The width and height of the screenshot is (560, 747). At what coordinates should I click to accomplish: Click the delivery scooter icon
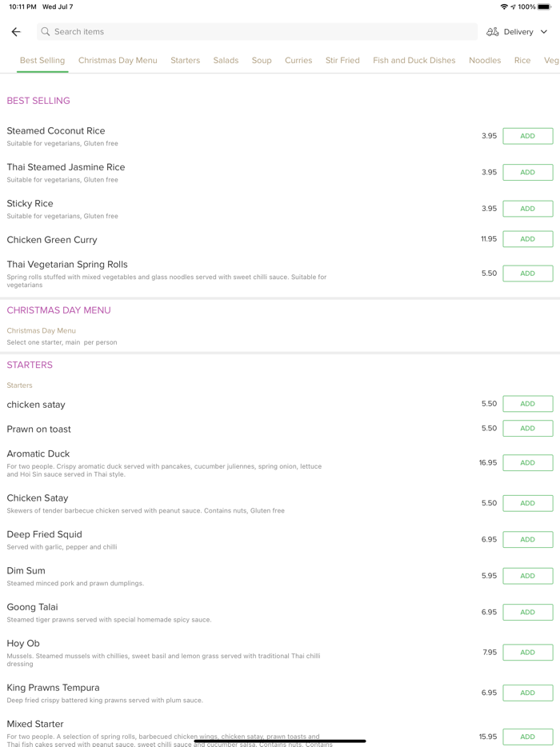pos(493,32)
